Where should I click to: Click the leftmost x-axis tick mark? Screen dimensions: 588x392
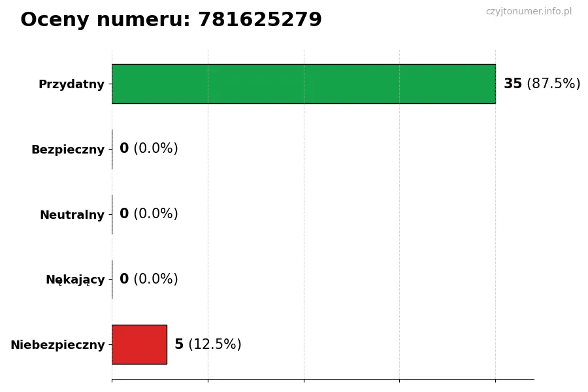[x=112, y=379]
